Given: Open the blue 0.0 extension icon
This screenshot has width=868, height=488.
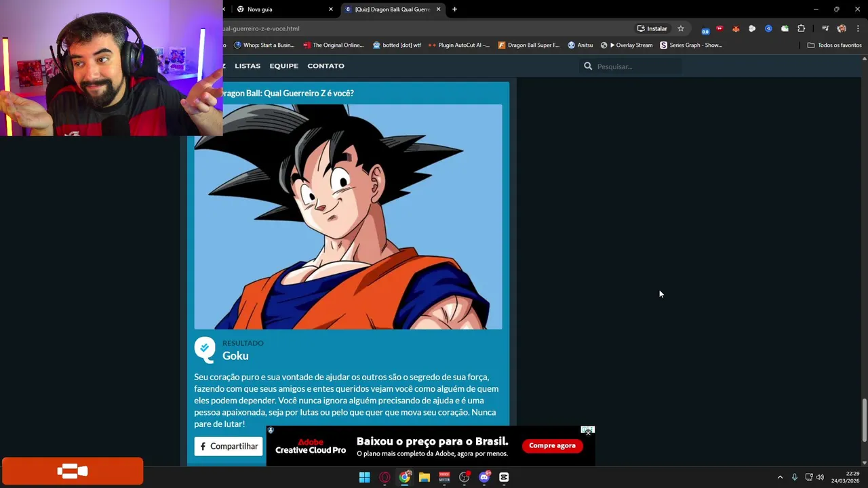Looking at the screenshot, I should coord(705,29).
